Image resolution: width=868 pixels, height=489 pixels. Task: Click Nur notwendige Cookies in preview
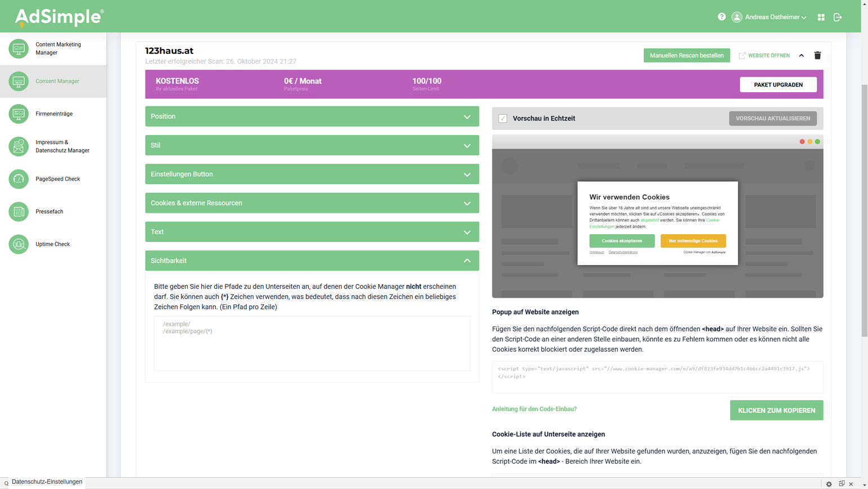693,241
